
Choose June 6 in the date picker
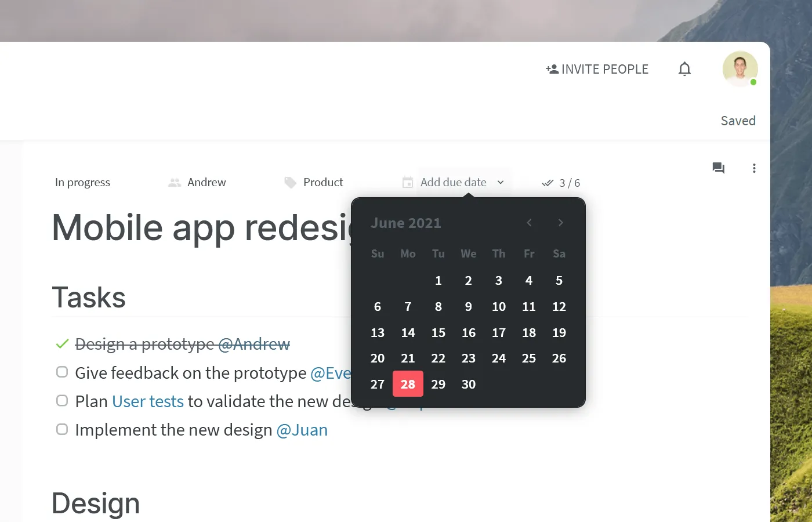click(x=378, y=307)
